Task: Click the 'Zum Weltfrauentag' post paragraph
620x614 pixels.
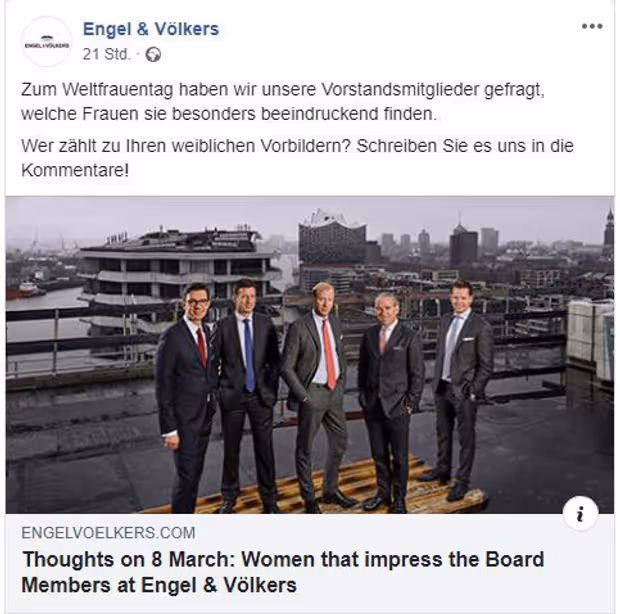Action: coord(283,102)
